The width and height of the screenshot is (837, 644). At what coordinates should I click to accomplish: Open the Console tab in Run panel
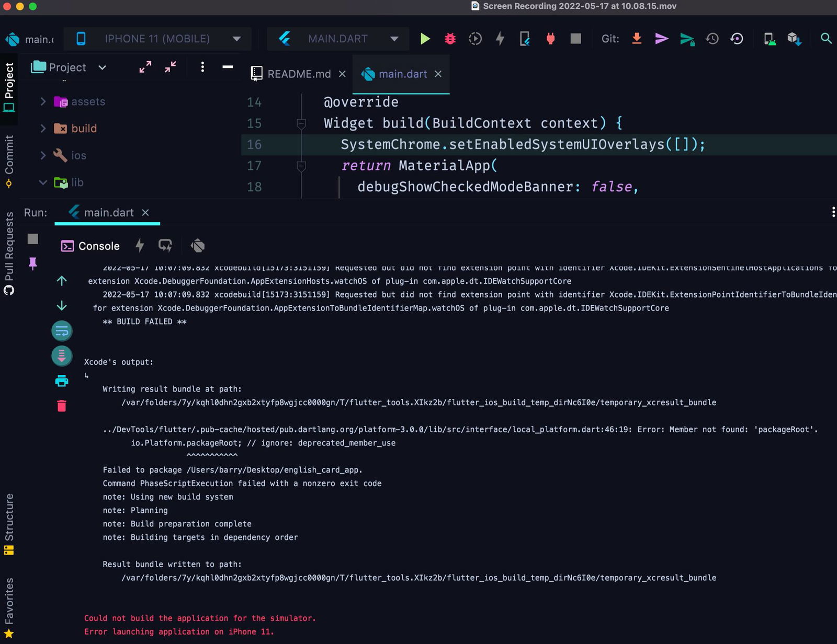coord(90,246)
